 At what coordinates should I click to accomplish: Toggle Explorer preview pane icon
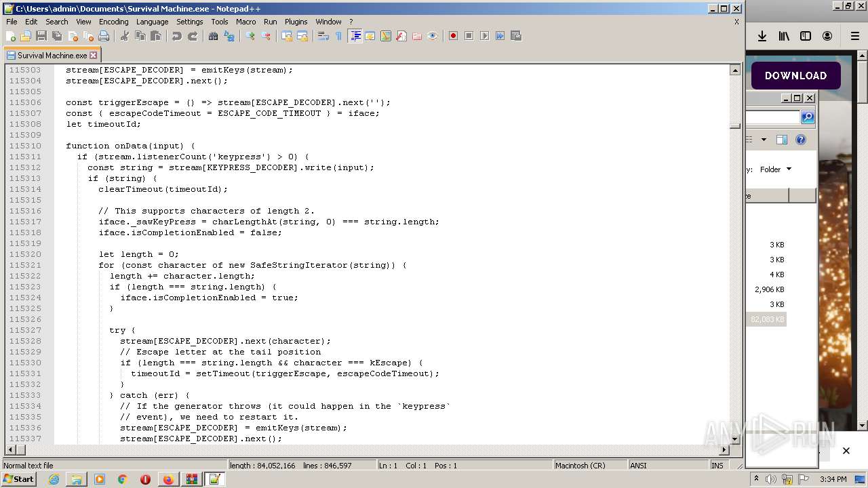pos(782,140)
